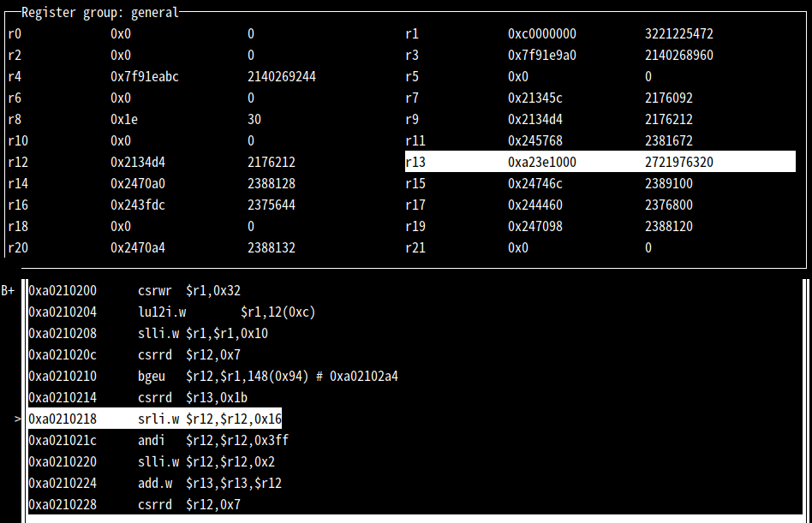The image size is (812, 523).
Task: Click the Register group: general title
Action: [x=100, y=13]
